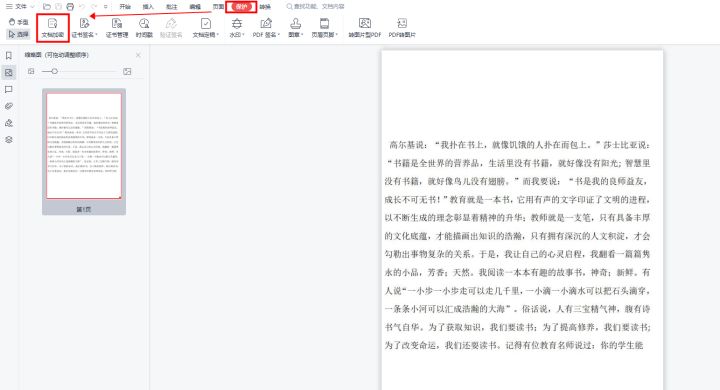Expand the 水印 watermark dropdown arrow
The width and height of the screenshot is (720, 390).
tap(243, 35)
